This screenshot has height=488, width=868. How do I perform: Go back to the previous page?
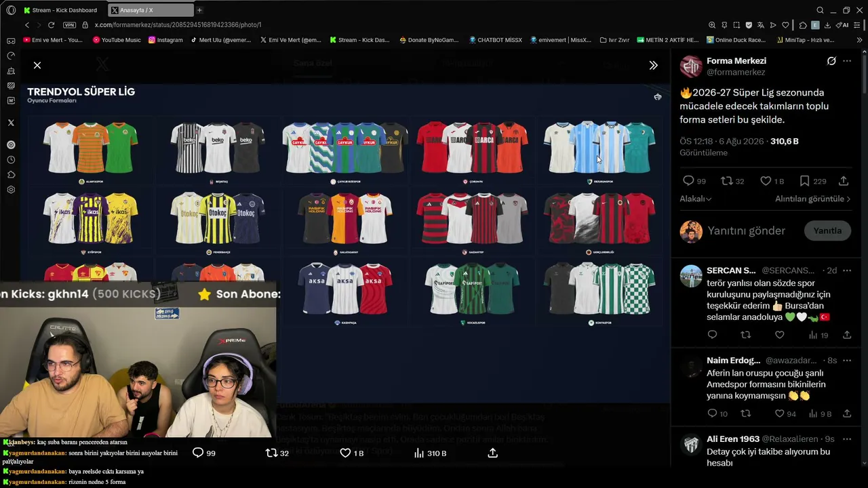point(27,25)
